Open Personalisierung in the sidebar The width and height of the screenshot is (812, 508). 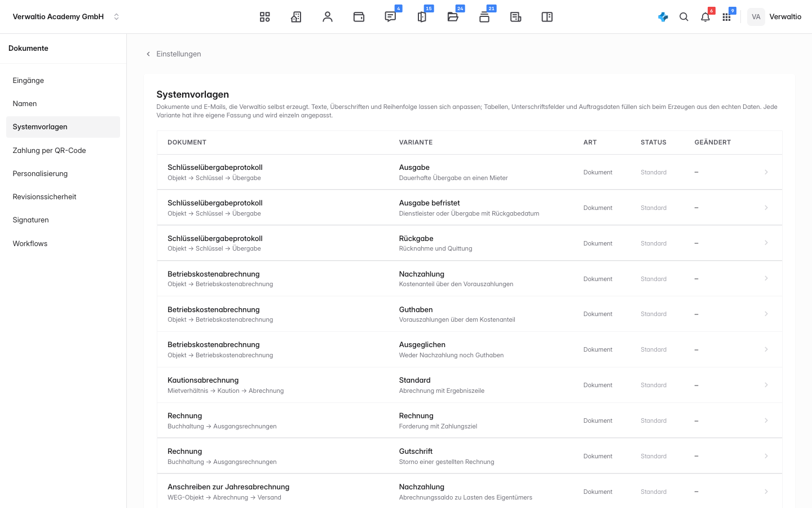coord(63,173)
